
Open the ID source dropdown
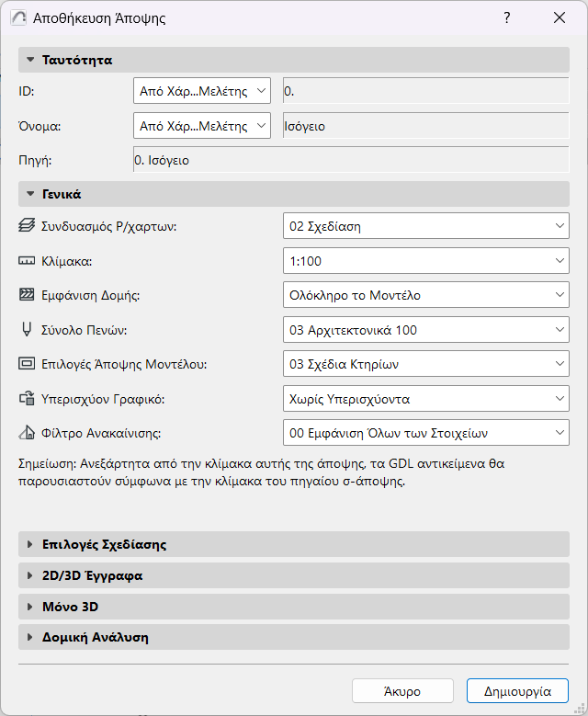point(202,91)
